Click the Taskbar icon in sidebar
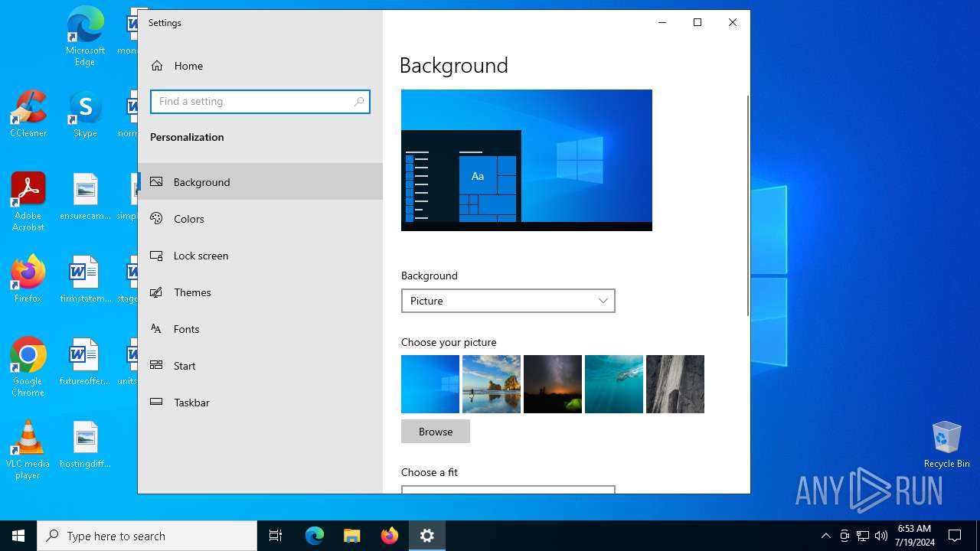Screen dimensions: 980x551 coord(156,403)
